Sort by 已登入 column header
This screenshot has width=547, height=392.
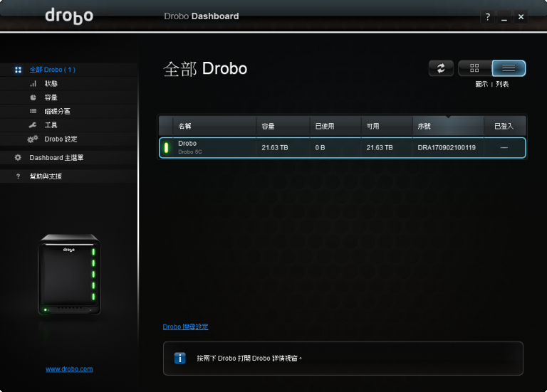click(505, 126)
